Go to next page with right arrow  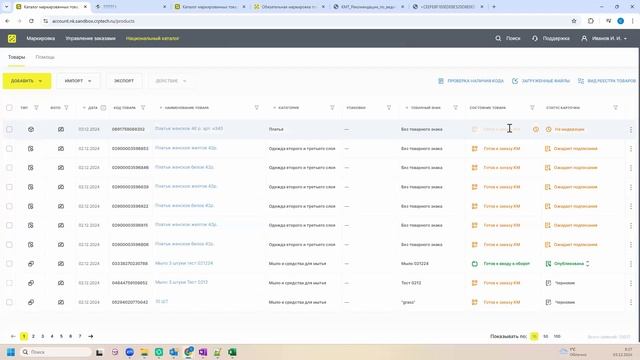(91, 336)
